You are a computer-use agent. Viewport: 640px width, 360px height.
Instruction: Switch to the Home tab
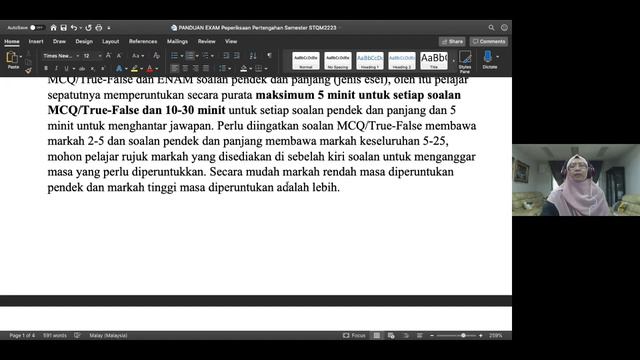click(x=12, y=41)
